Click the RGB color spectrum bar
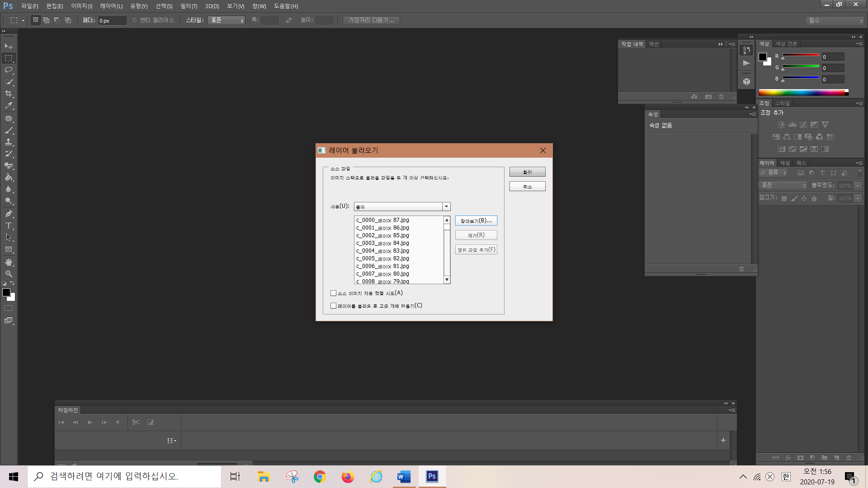Viewport: 868px width, 488px height. tap(802, 93)
